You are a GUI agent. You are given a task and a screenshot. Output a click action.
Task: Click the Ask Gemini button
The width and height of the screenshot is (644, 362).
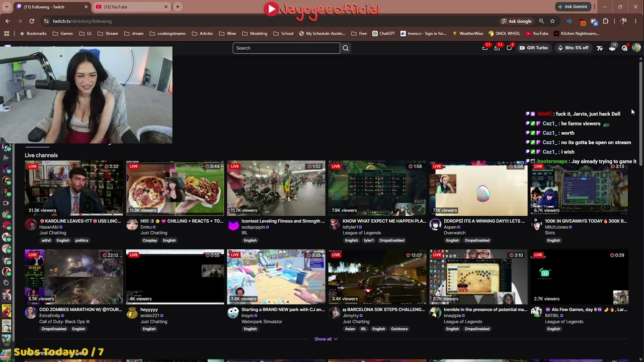click(573, 7)
